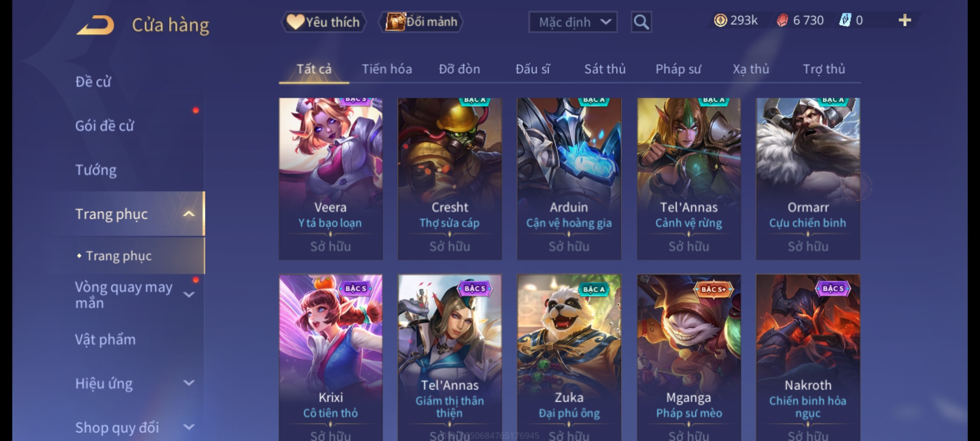
Task: Open Đổi mảnh chest exchange
Action: coord(421,22)
